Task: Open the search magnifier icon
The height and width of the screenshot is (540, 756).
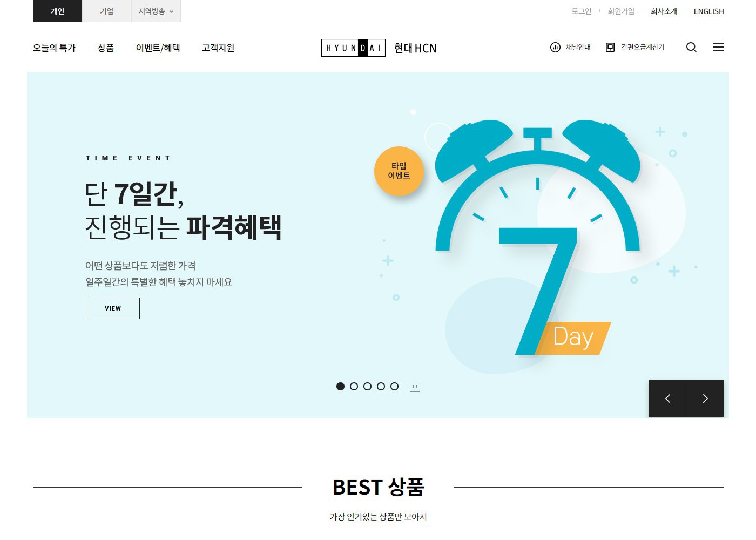Action: pyautogui.click(x=691, y=48)
